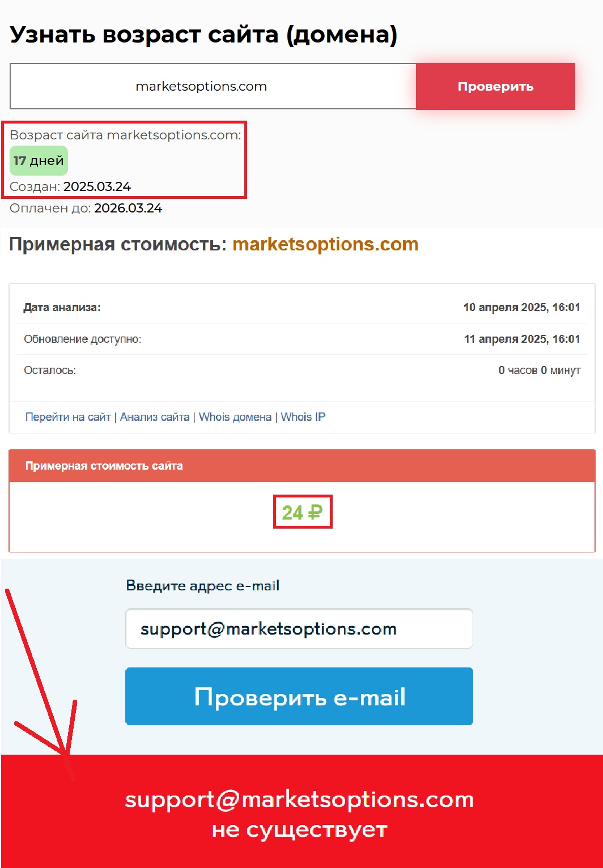Click the support@marketsoptions.com e-mail field
This screenshot has height=868, width=603.
[x=299, y=629]
